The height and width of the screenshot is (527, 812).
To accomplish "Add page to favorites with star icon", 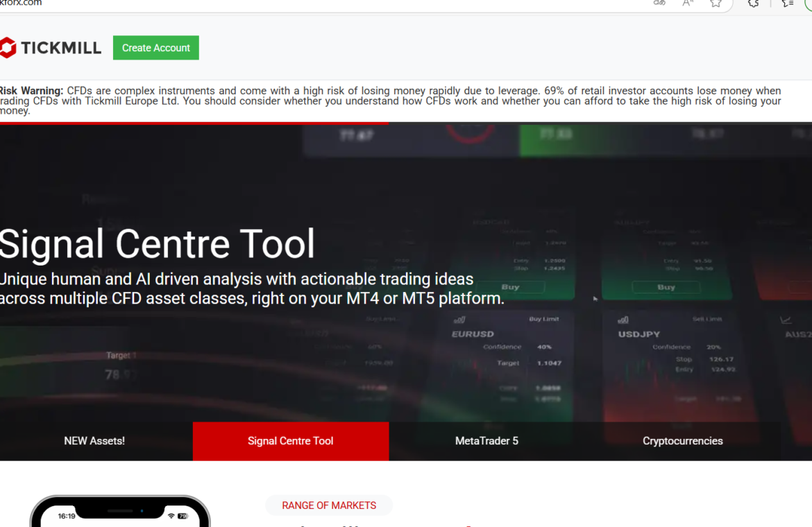I will coord(716,3).
